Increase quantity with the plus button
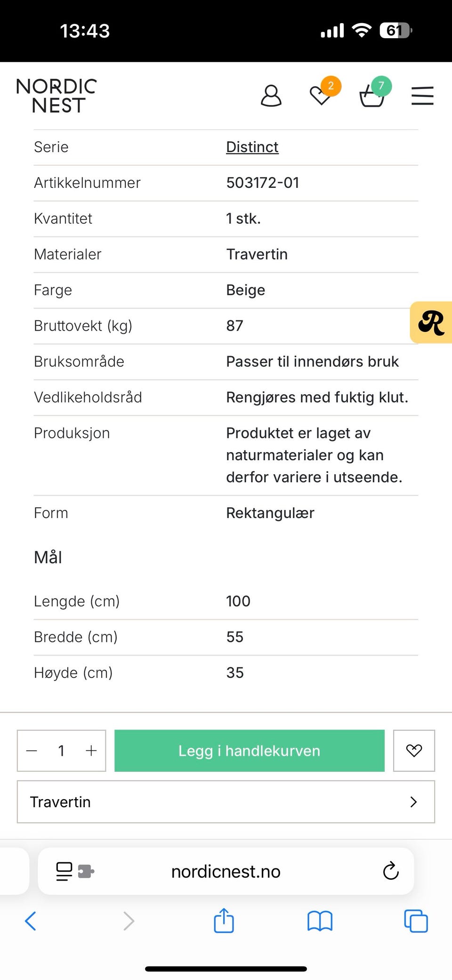Screen dimensions: 452x980 click(91, 751)
